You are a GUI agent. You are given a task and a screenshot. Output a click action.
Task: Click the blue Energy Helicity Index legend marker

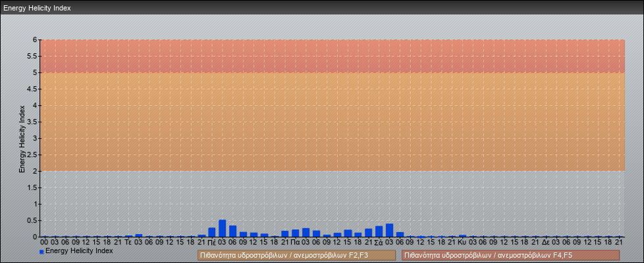[41, 251]
